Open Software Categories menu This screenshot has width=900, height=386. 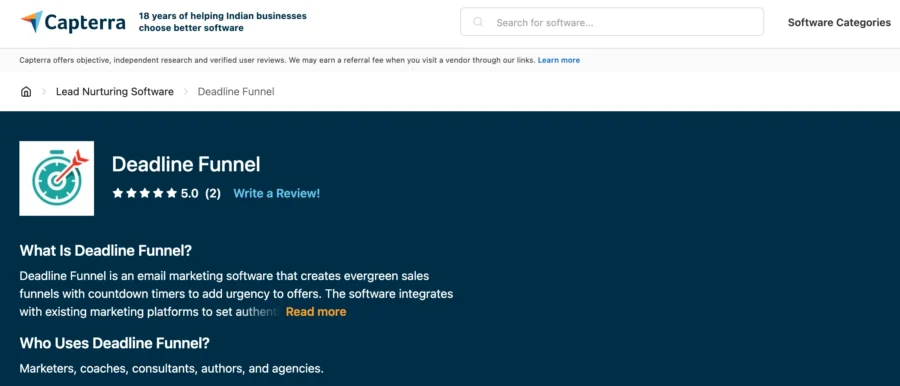point(839,22)
